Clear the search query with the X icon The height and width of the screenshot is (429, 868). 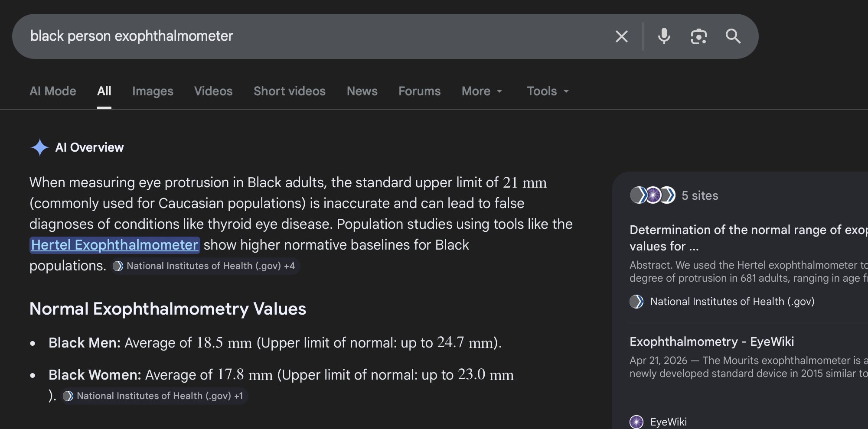621,36
